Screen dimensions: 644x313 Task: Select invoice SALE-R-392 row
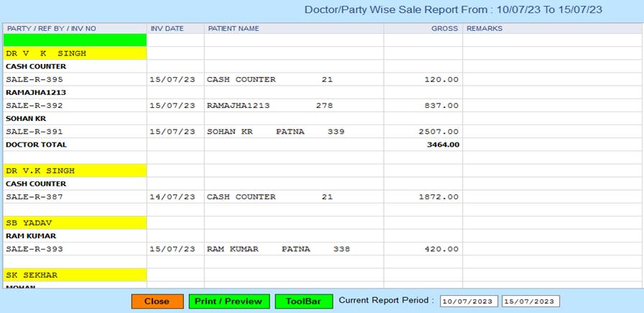pyautogui.click(x=34, y=105)
